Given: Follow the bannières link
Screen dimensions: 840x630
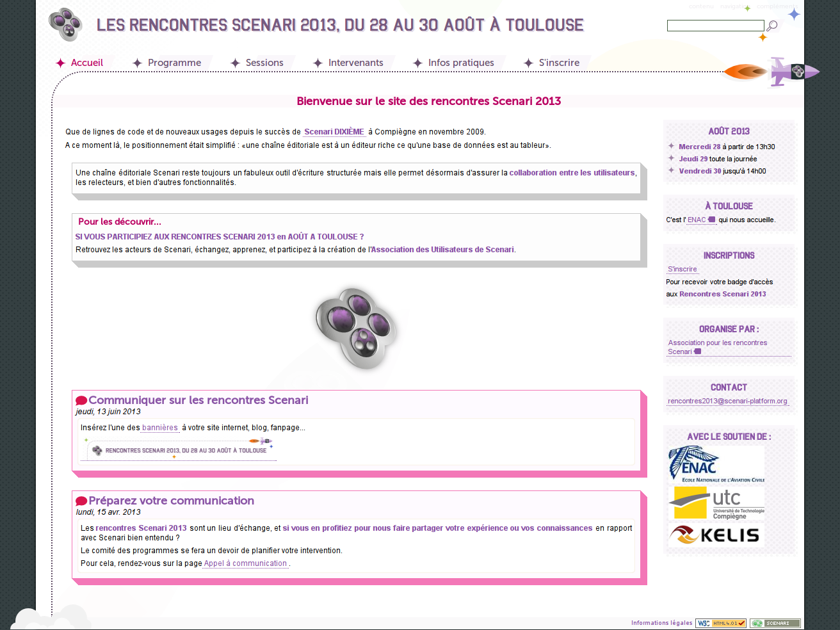Looking at the screenshot, I should point(160,428).
